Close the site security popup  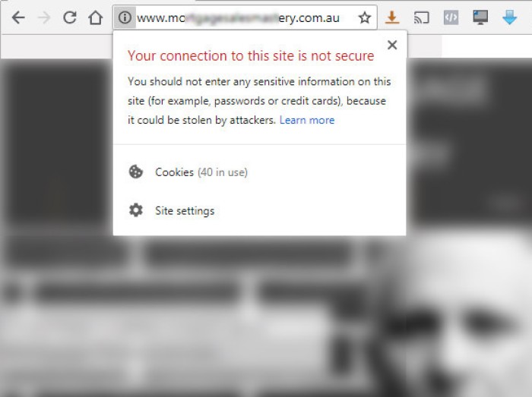(392, 45)
